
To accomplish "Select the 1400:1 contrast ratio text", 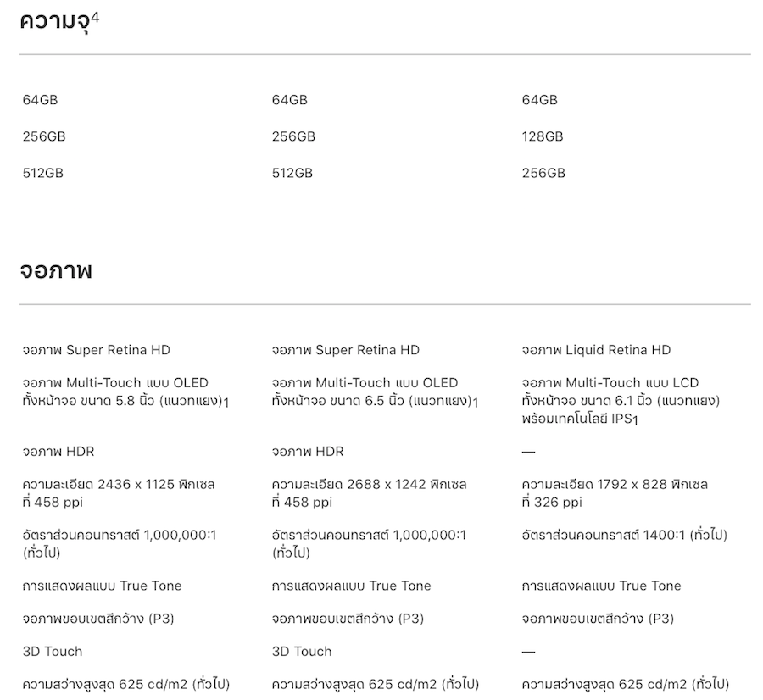I will (660, 535).
